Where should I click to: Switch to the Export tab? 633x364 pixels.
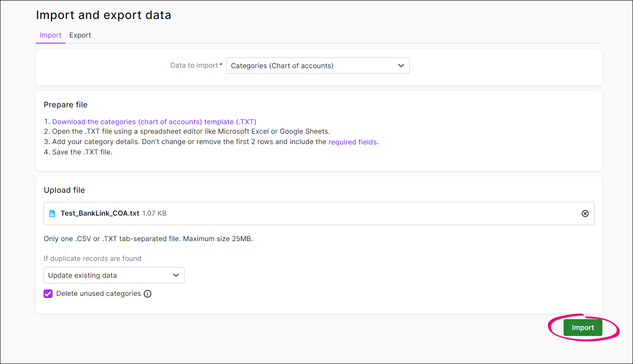coord(80,35)
